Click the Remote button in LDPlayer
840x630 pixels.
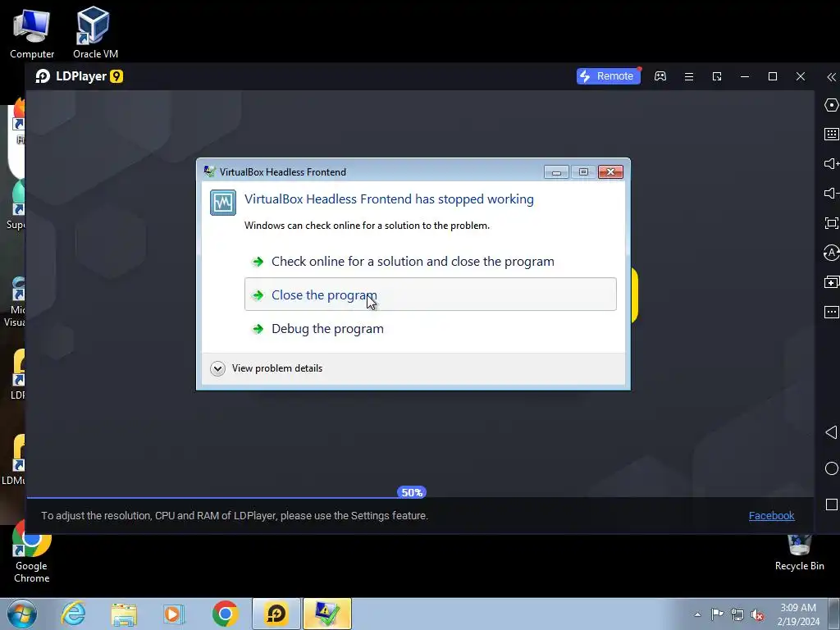coord(608,76)
